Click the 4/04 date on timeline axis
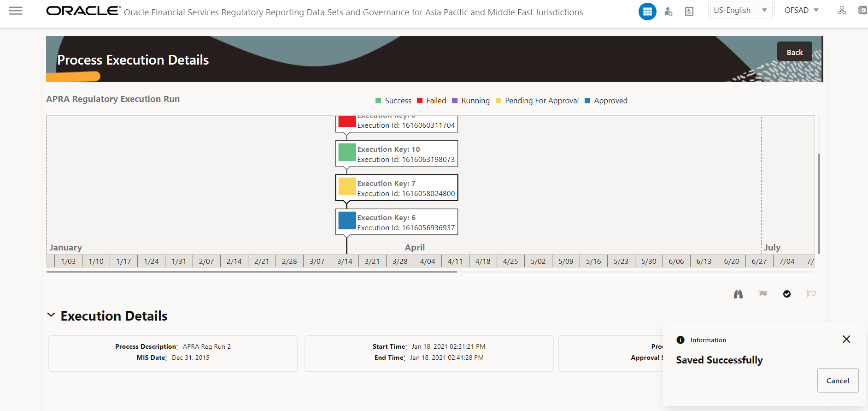The image size is (868, 411). point(428,261)
